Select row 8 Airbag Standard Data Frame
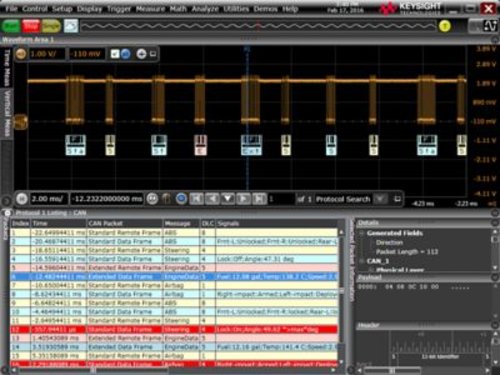The image size is (500, 375). coord(174,294)
